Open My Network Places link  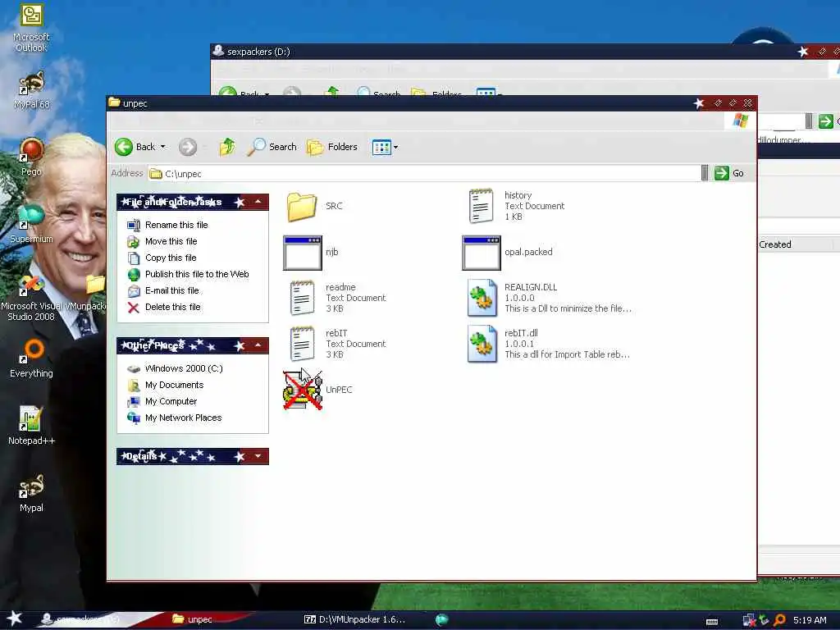pyautogui.click(x=183, y=418)
